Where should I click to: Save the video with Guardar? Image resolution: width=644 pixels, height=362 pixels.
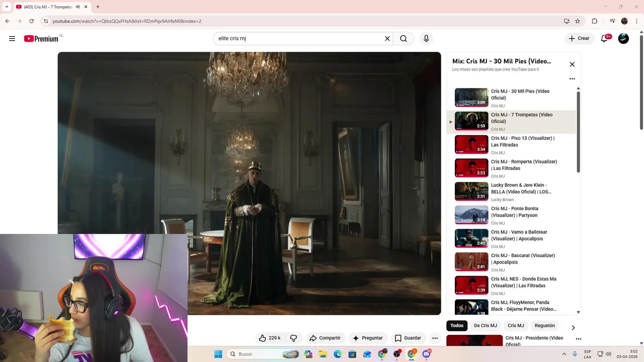[408, 338]
